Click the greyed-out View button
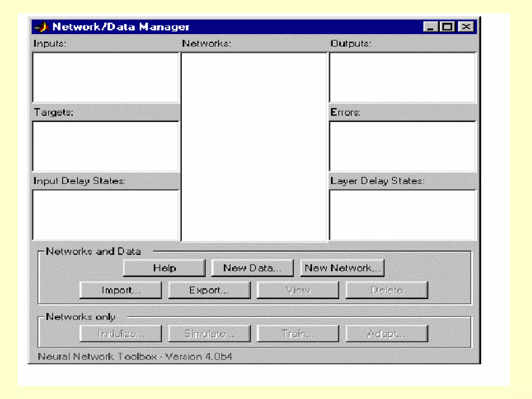 pyautogui.click(x=298, y=290)
